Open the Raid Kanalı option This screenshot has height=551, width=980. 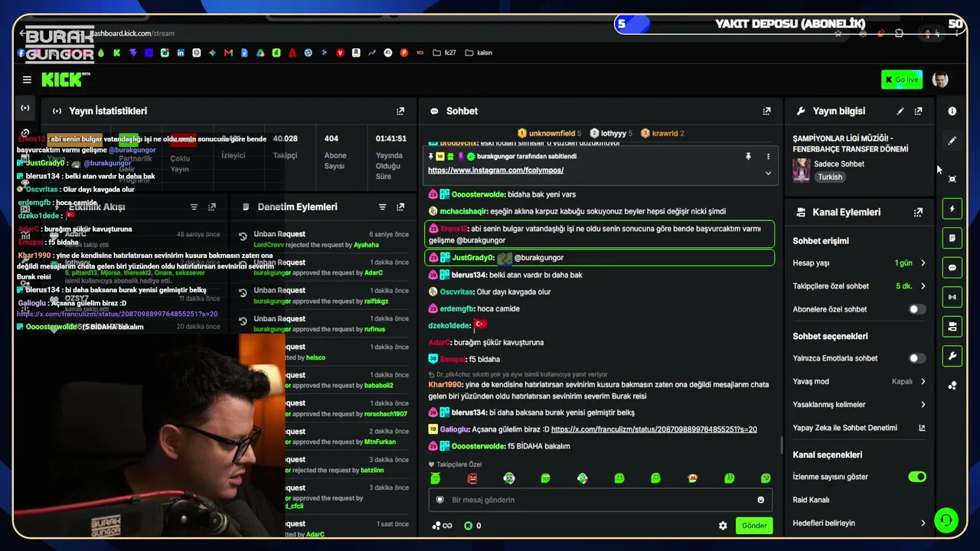click(811, 500)
